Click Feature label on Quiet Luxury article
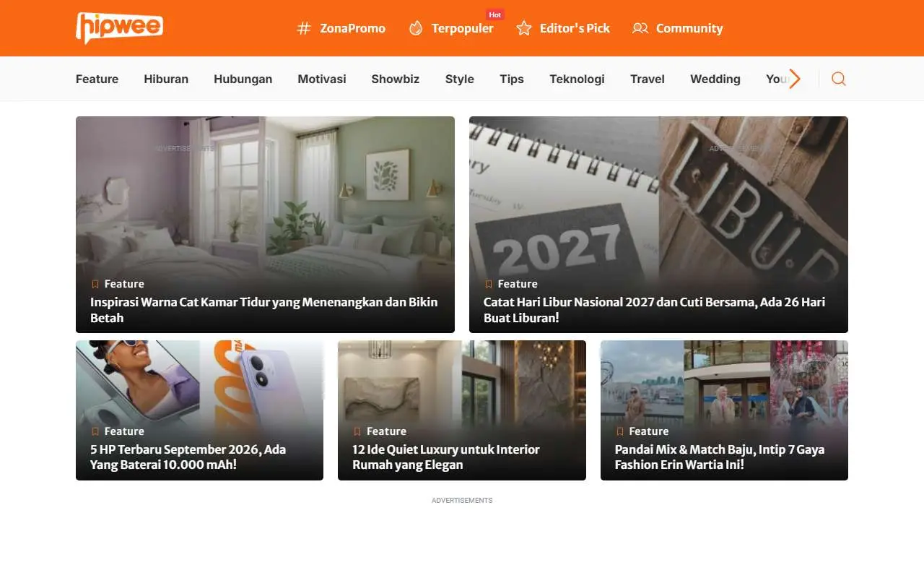This screenshot has width=924, height=578. (386, 431)
